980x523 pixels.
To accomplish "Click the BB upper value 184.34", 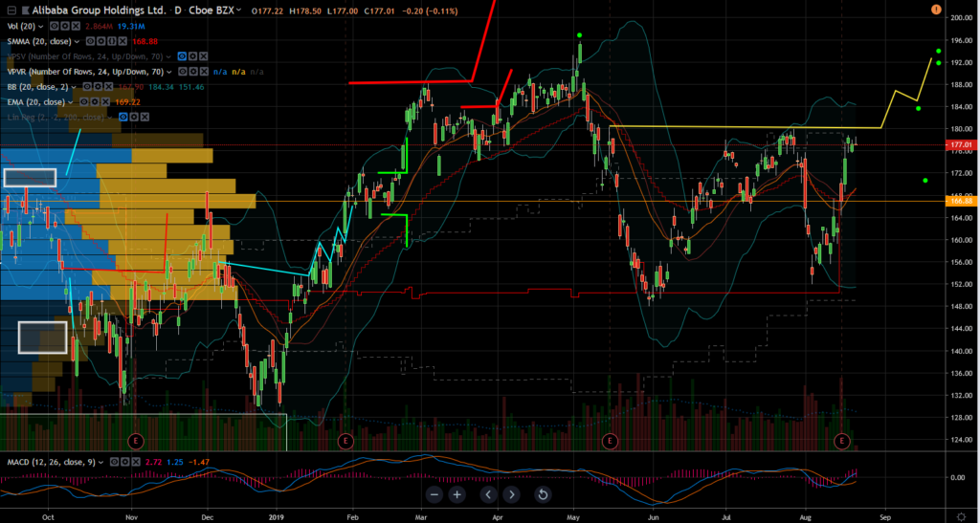I will point(161,87).
